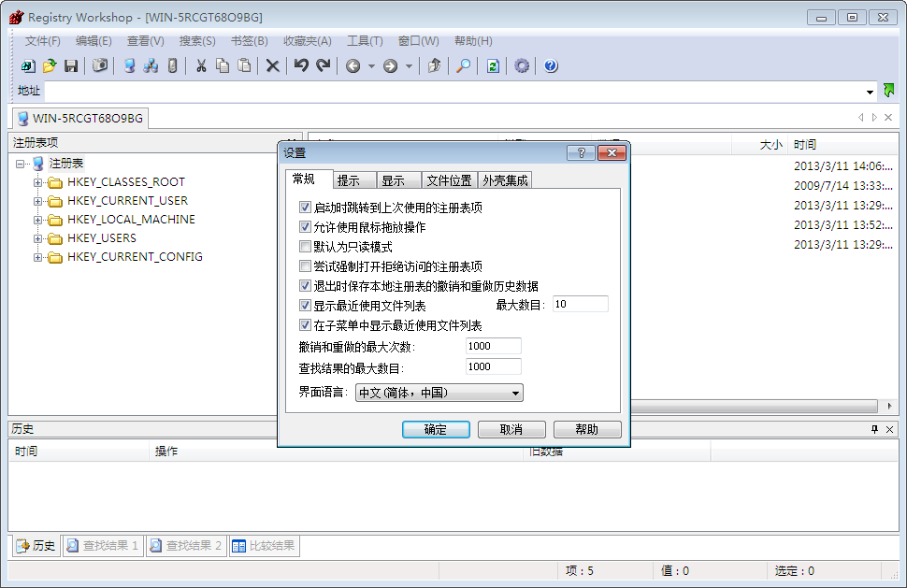Click the local registry computer icon
Viewport: 907px width, 588px height.
coord(130,66)
